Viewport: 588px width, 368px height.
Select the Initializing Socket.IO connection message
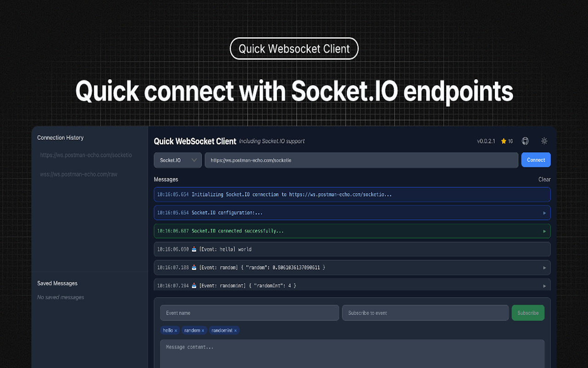pos(352,195)
